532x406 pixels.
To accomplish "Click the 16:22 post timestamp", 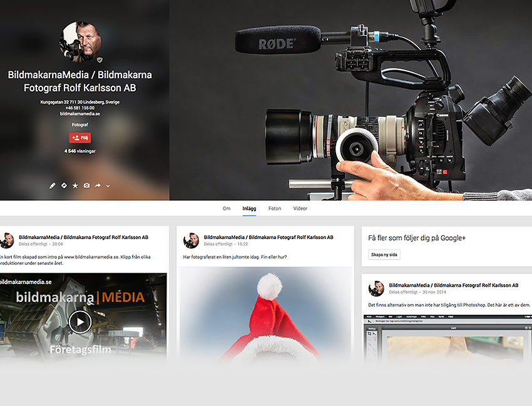I will [243, 244].
